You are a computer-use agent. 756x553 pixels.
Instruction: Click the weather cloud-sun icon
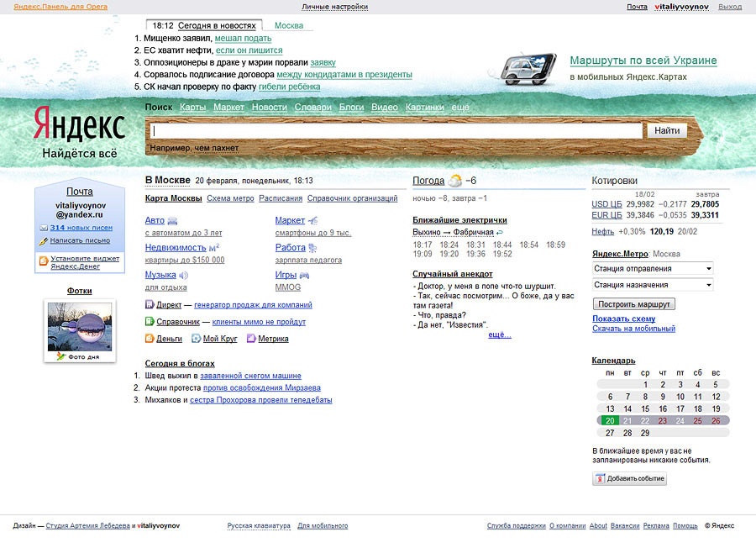pos(454,181)
